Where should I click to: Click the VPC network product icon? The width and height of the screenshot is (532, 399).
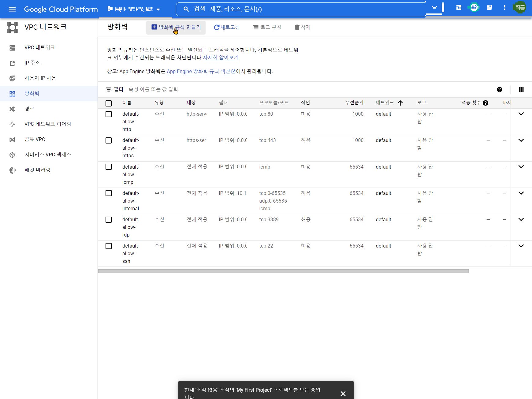pos(12,28)
